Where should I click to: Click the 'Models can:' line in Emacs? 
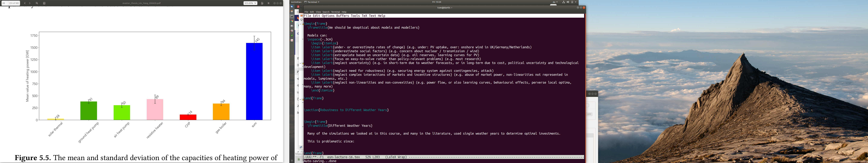[317, 35]
